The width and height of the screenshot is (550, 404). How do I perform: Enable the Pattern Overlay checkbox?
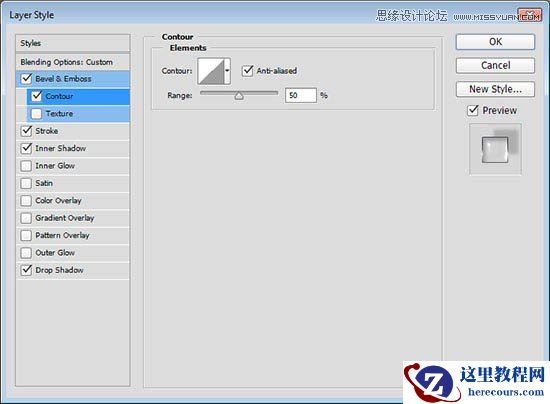(27, 235)
